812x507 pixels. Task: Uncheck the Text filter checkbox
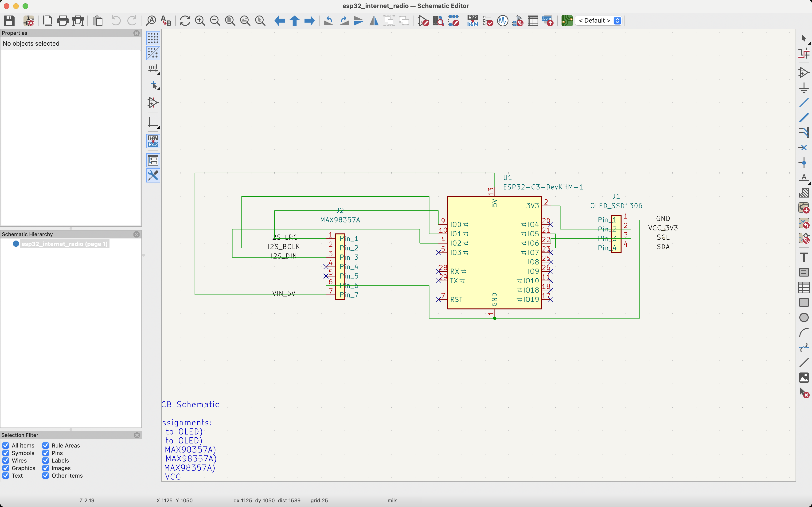tap(6, 475)
